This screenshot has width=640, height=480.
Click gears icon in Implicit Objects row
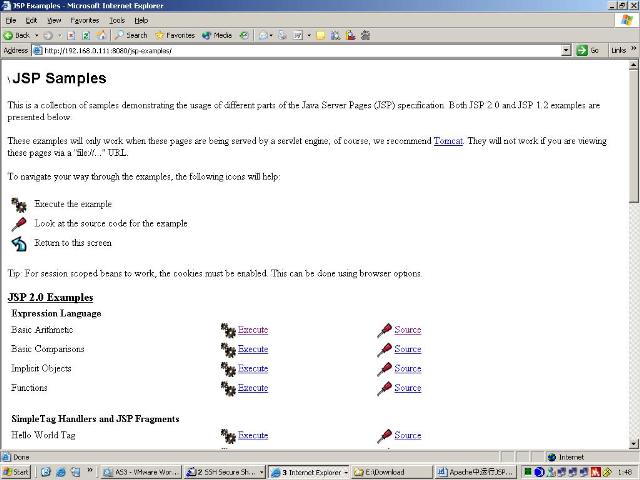click(228, 369)
